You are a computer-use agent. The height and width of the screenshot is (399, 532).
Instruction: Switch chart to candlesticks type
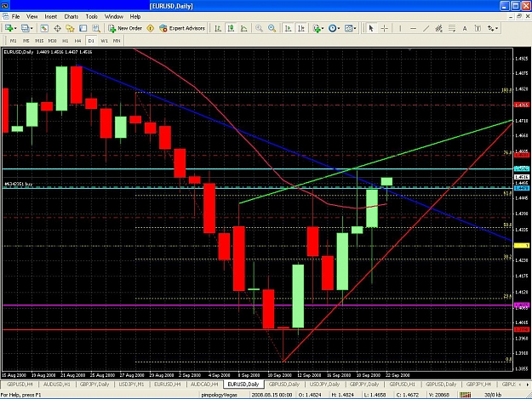[231, 28]
